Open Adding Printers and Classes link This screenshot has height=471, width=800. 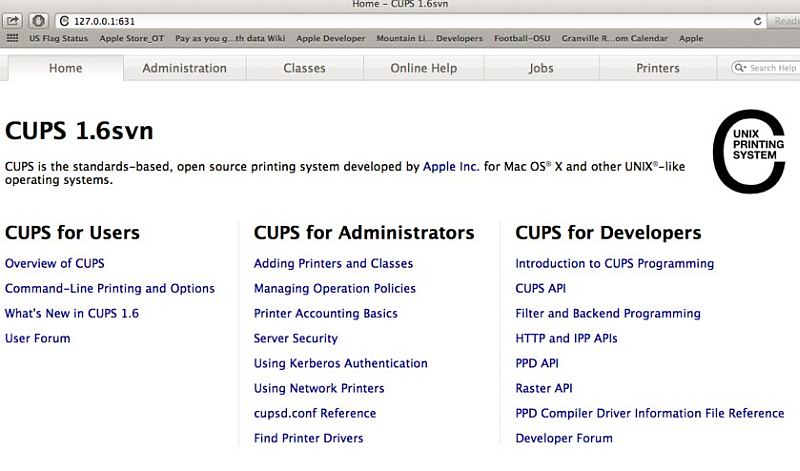[x=334, y=263]
